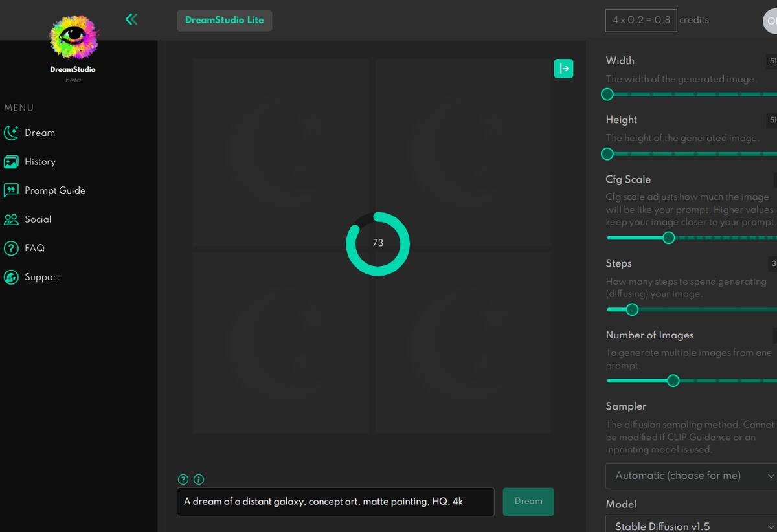The height and width of the screenshot is (532, 777).
Task: Click the Support icon in menu
Action: 11,277
